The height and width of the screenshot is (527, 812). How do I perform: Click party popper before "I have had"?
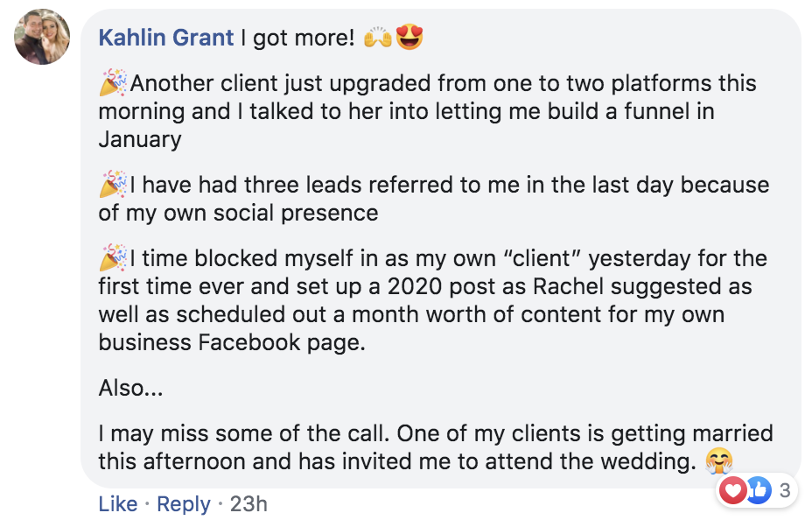[113, 185]
